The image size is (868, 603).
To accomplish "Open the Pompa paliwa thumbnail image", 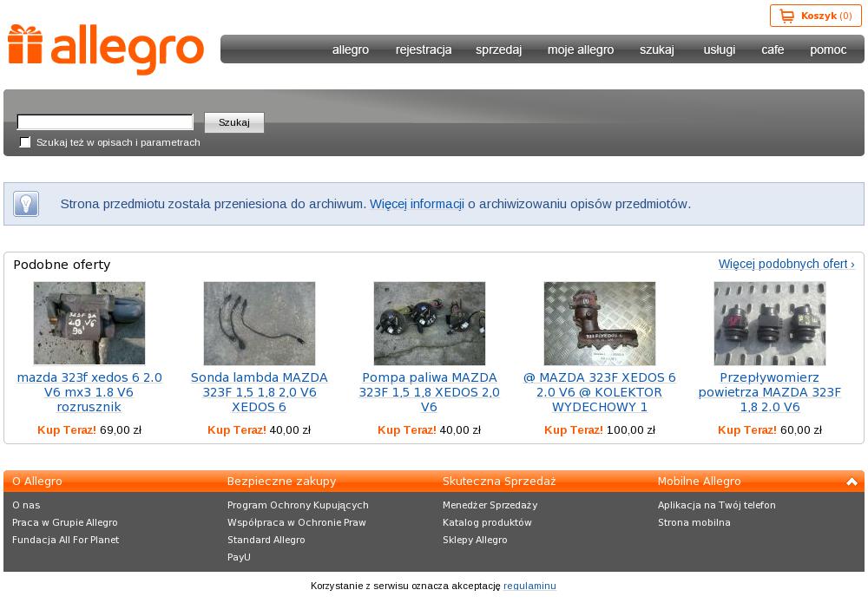I will point(429,323).
